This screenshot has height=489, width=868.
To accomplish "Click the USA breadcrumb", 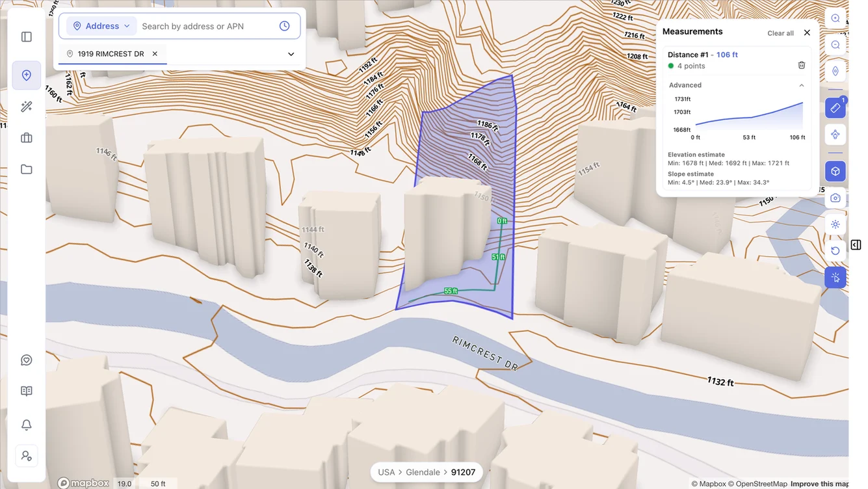I will pyautogui.click(x=386, y=472).
